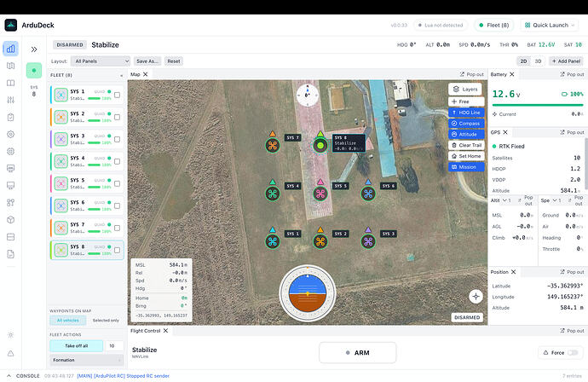Image resolution: width=588 pixels, height=382 pixels.
Task: Close the Flight Control panel
Action: (166, 331)
